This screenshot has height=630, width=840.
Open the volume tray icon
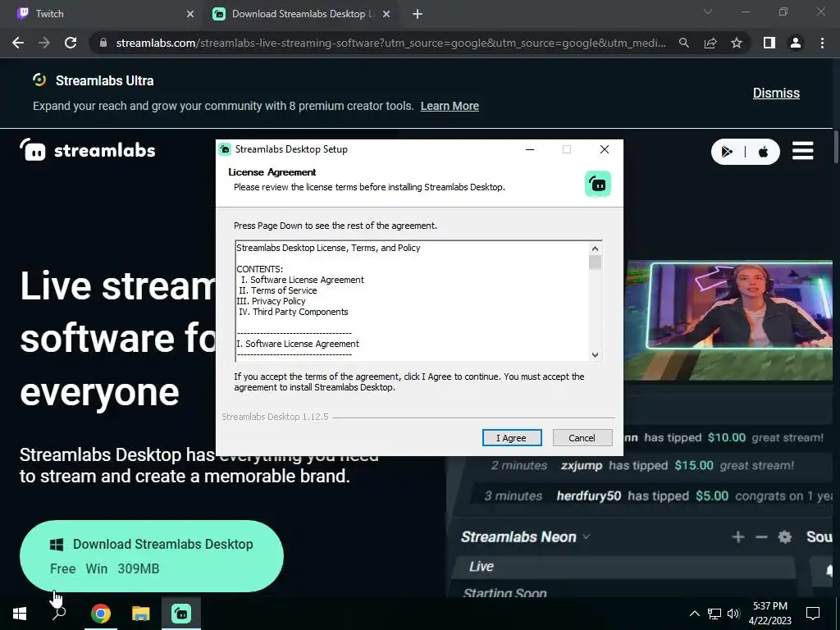tap(733, 614)
